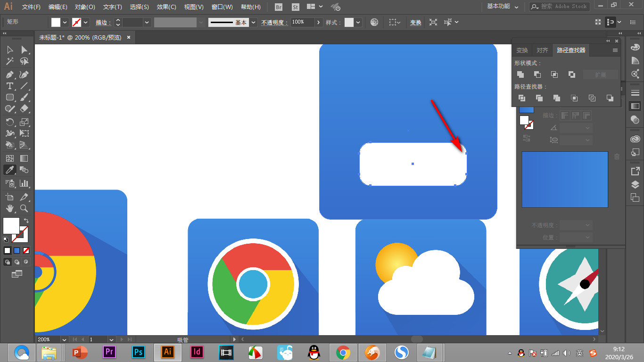Select the Paintbrush tool

point(24,97)
